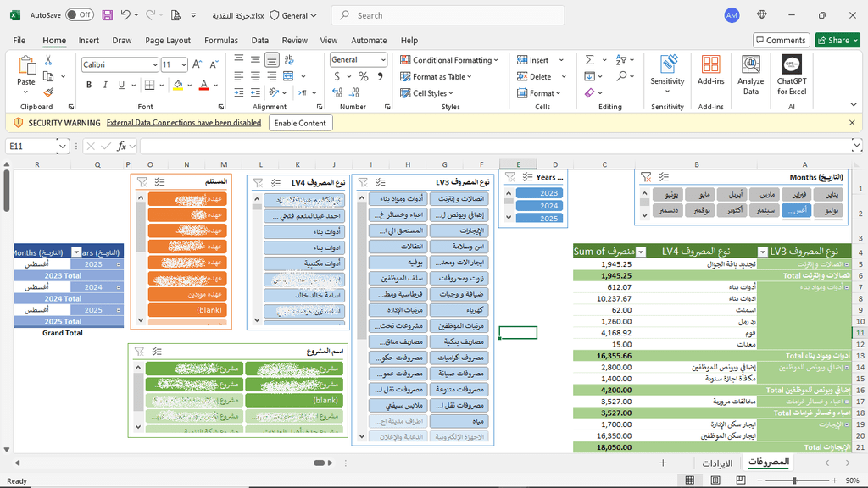Viewport: 868px width, 488px height.
Task: Click the AutoSum icon
Action: coord(590,60)
